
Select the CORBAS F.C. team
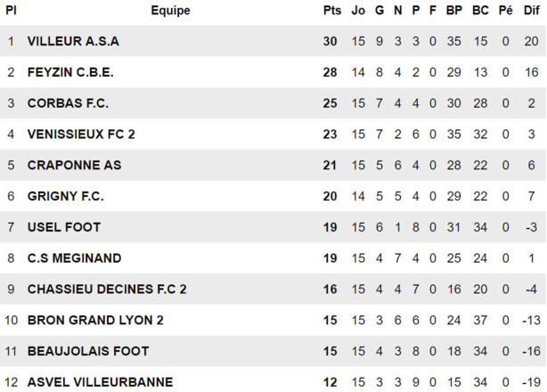(68, 103)
